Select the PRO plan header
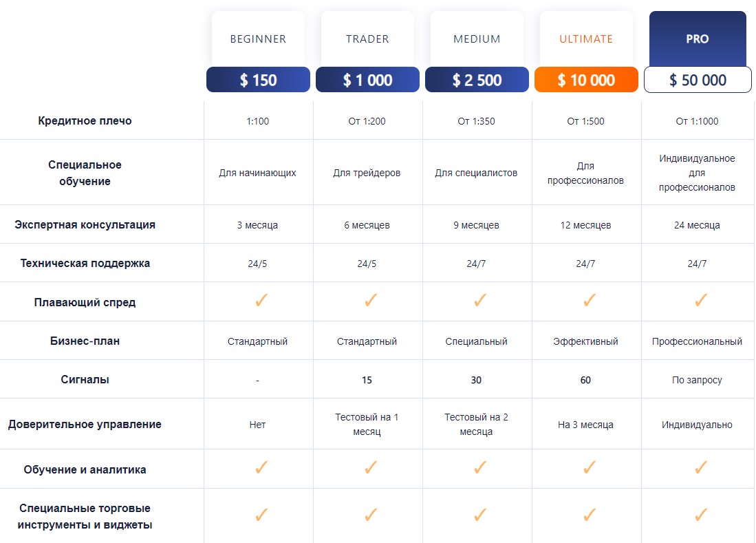The width and height of the screenshot is (756, 543). coord(698,39)
